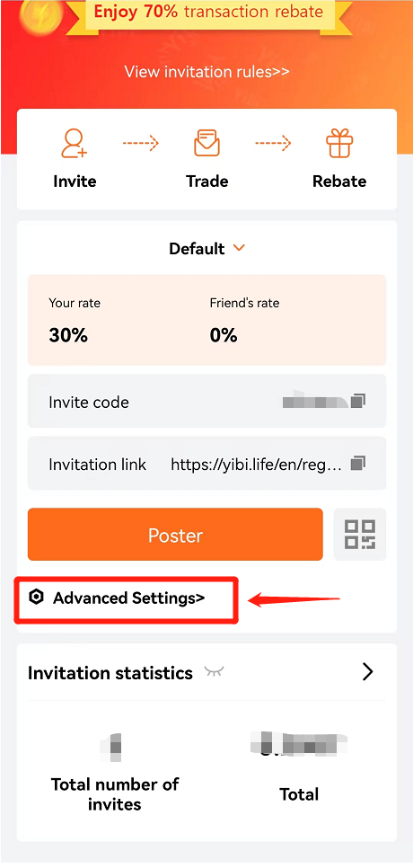The height and width of the screenshot is (868, 413).
Task: Open View invitation rules link
Action: pyautogui.click(x=206, y=72)
